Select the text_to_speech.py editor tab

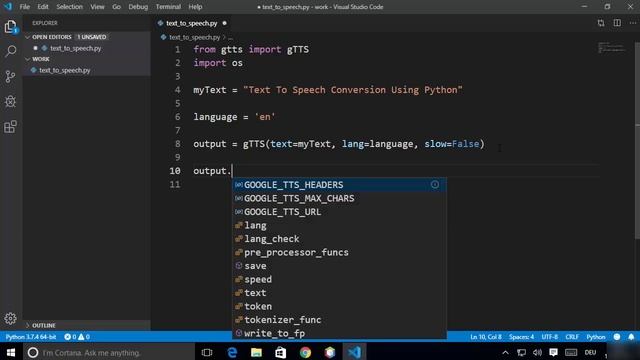(192, 23)
